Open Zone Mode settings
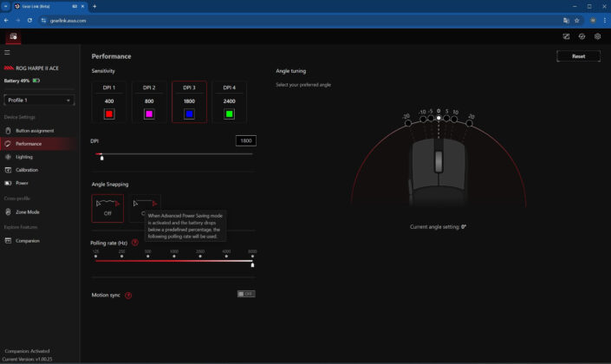 (x=27, y=212)
